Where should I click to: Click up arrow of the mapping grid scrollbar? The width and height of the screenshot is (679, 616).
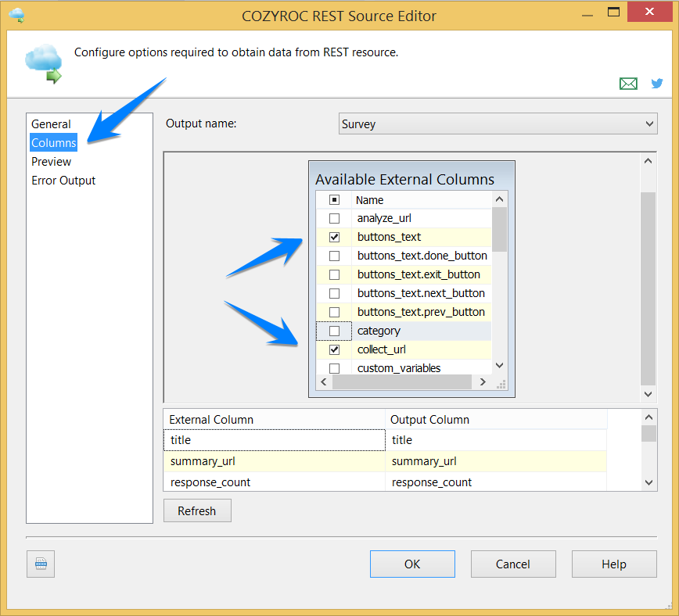(648, 417)
